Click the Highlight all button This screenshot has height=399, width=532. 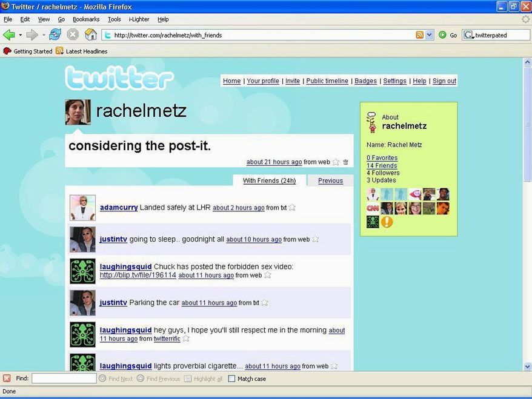click(x=203, y=378)
